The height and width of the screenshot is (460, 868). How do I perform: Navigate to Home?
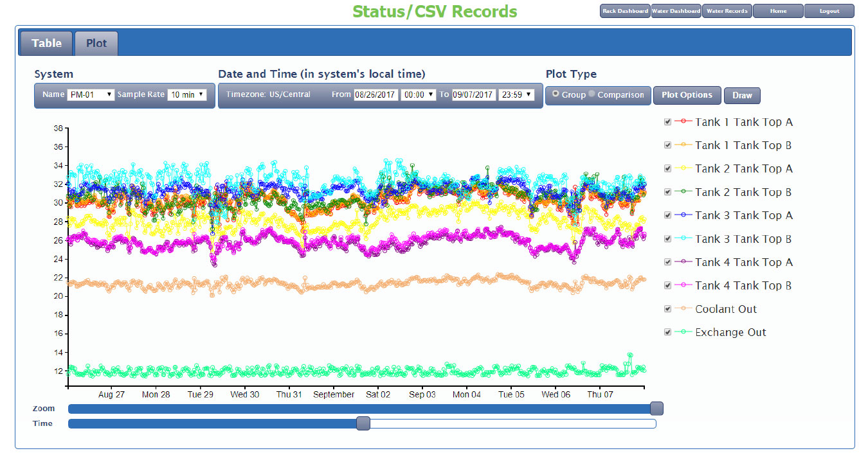pyautogui.click(x=778, y=11)
